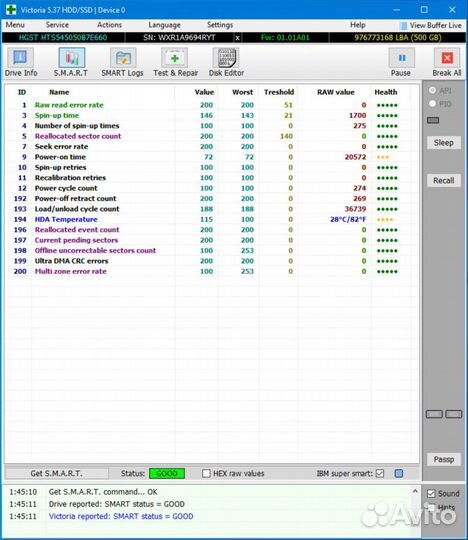Open the Actions menu
The width and height of the screenshot is (468, 540).
click(110, 25)
